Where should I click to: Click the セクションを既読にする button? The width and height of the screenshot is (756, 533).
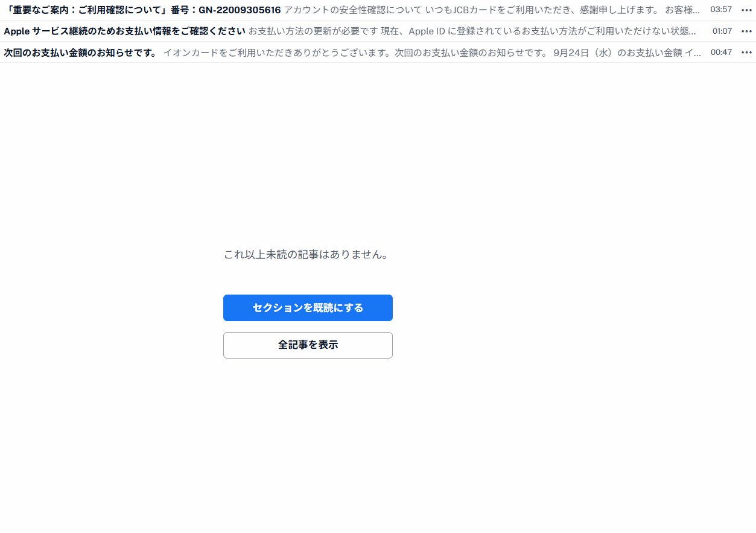[308, 308]
